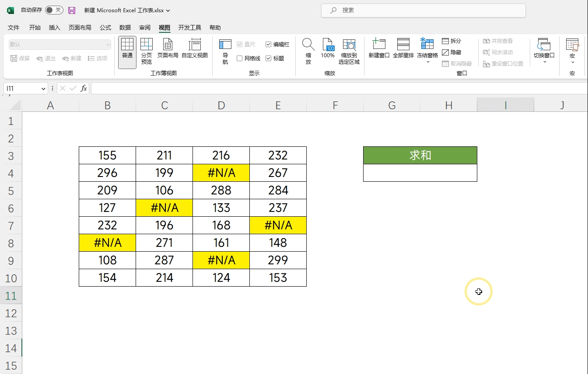This screenshot has height=374, width=588.
Task: Open the Switch Windows dropdown
Action: [544, 62]
